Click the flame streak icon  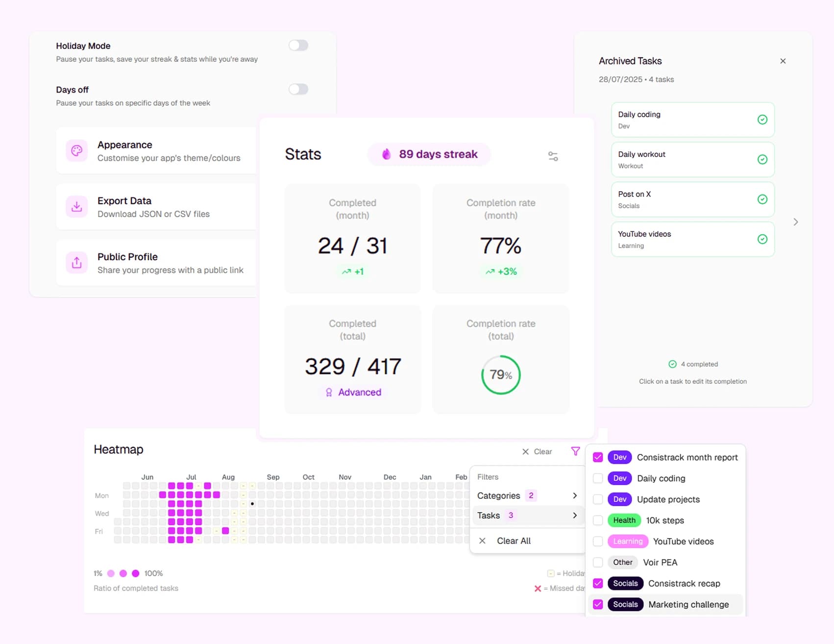coord(387,154)
